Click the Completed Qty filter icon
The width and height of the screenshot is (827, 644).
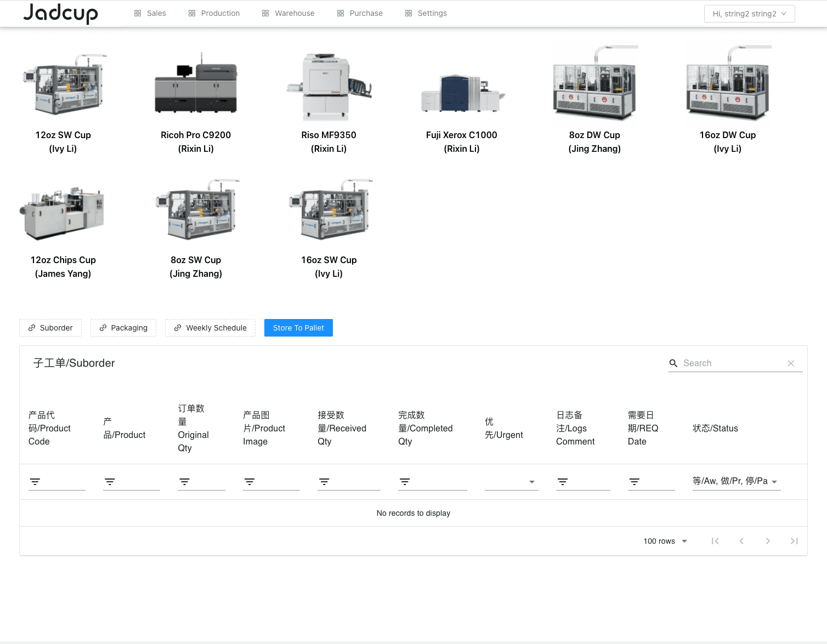click(405, 482)
